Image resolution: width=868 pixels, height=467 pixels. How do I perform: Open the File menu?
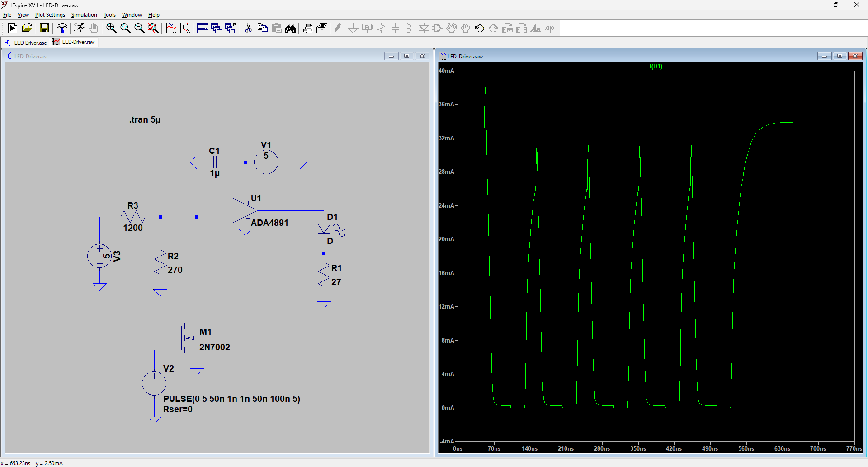coord(7,15)
